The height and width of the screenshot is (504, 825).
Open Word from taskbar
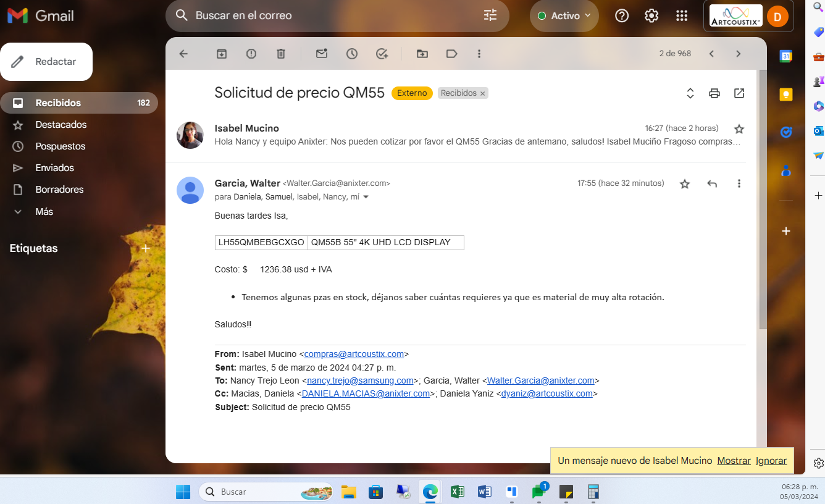click(485, 492)
